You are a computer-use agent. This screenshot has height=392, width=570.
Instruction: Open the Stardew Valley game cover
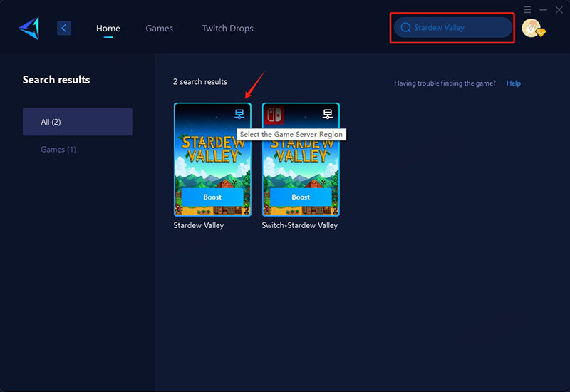(212, 160)
